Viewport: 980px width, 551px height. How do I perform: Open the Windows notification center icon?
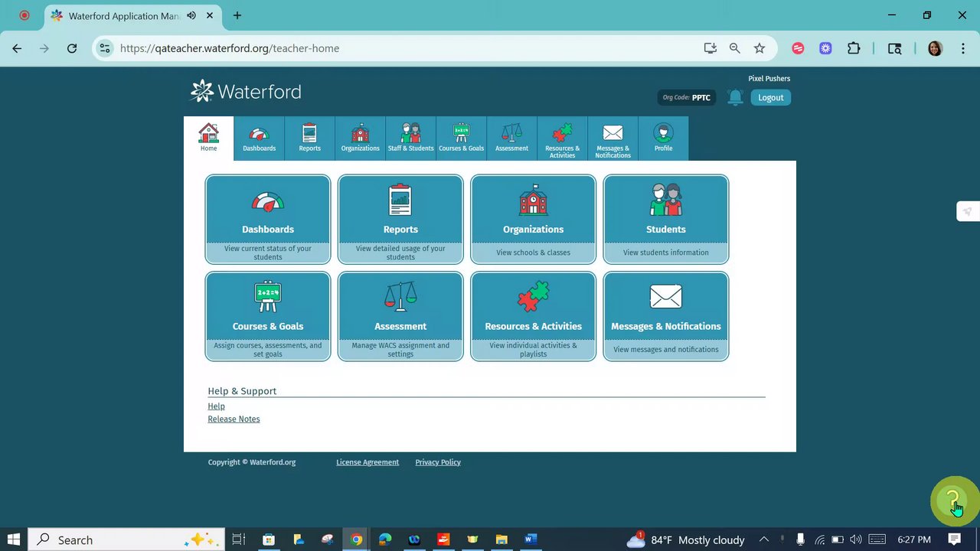[954, 540]
